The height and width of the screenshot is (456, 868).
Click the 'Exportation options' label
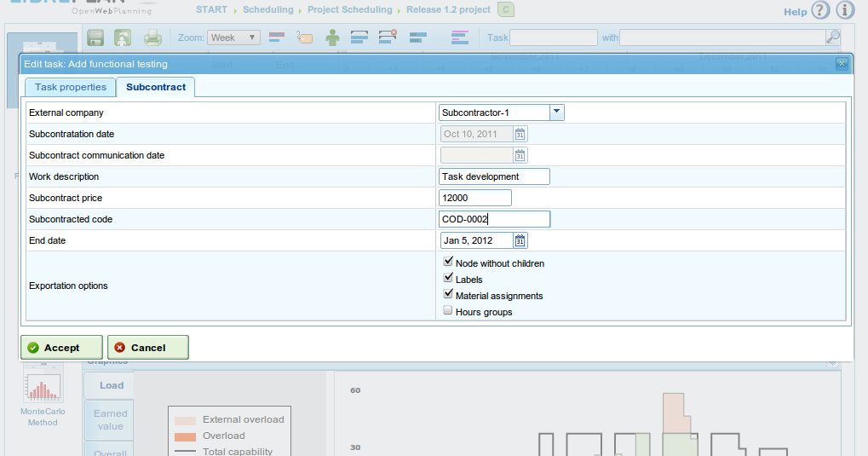pos(68,286)
